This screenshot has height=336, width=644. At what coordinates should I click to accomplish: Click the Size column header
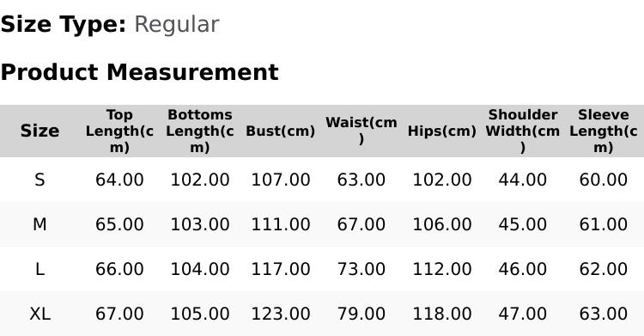point(39,131)
